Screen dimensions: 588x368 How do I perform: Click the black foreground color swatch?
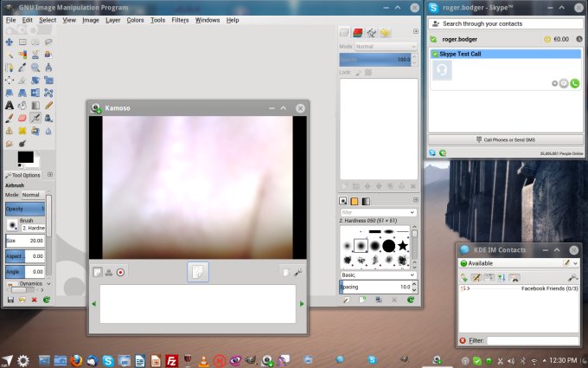tap(24, 158)
